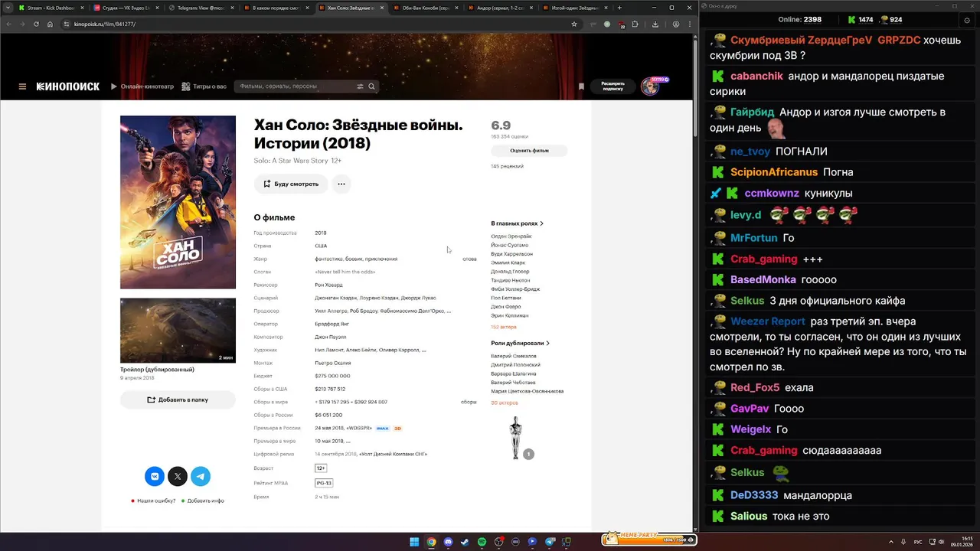
Task: Open the 30 актеров link
Action: 505,403
